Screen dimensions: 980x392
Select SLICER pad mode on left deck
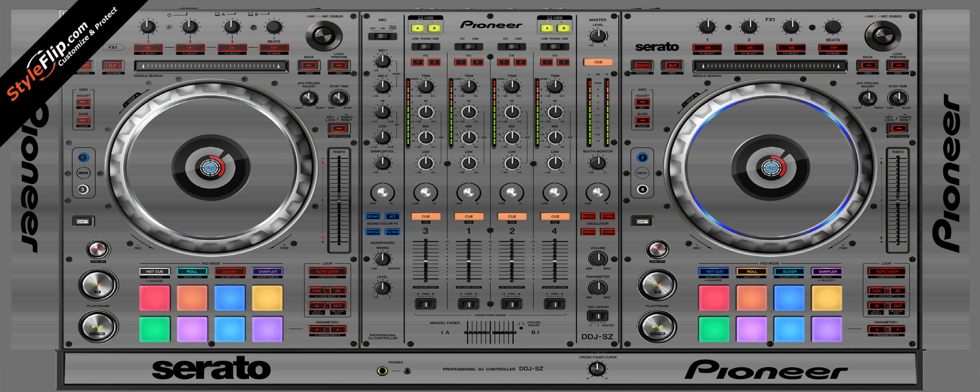[x=230, y=272]
